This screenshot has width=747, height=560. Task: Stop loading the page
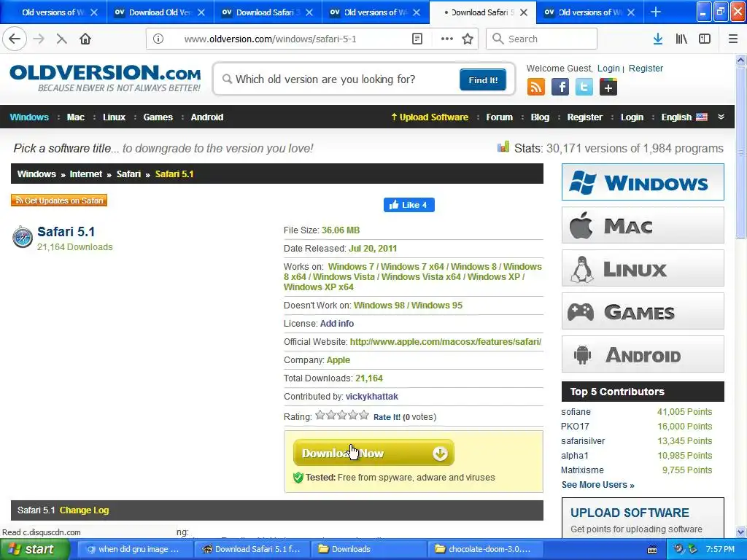tap(61, 39)
